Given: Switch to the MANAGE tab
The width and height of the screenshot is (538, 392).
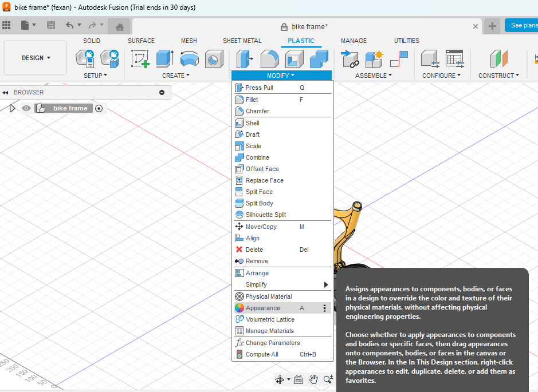Looking at the screenshot, I should [354, 41].
